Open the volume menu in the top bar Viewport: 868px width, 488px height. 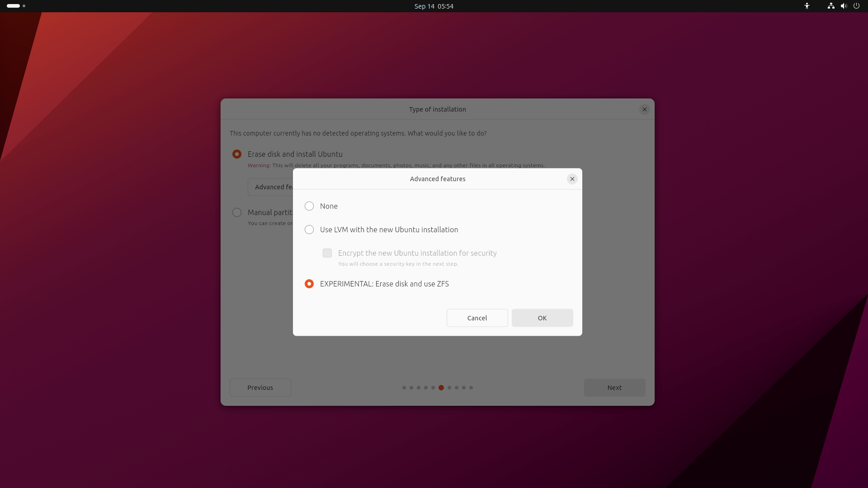click(844, 6)
